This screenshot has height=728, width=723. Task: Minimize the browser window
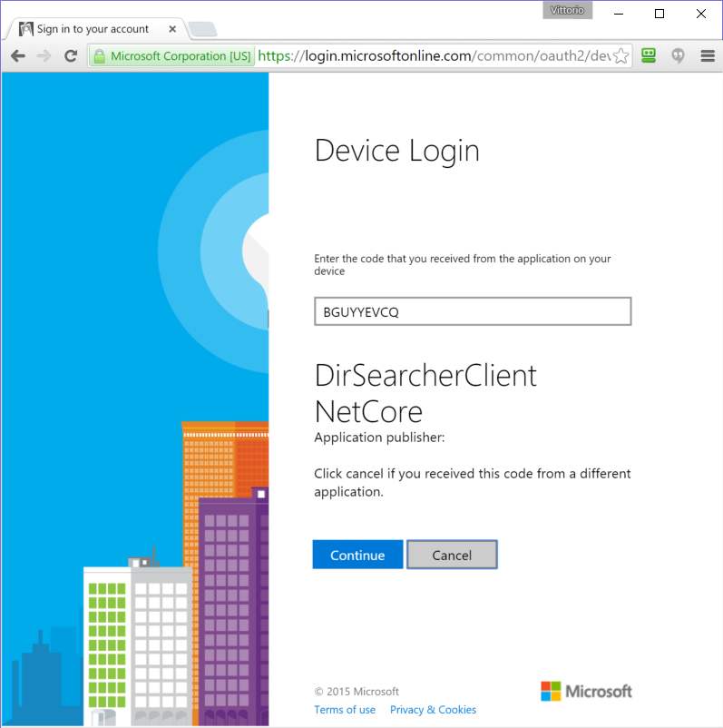tap(619, 14)
